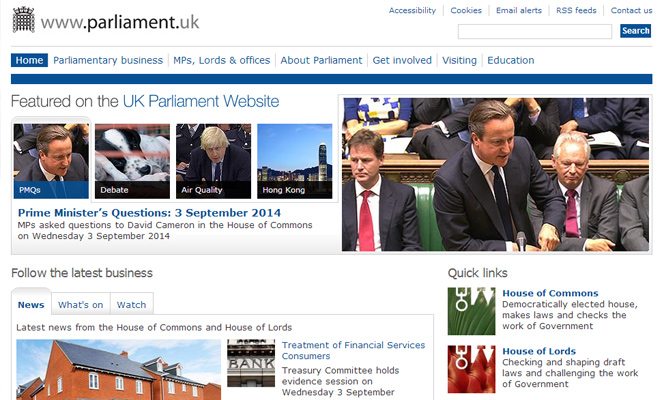Select the Hong Kong featured thumbnail
The height and width of the screenshot is (400, 660).
tap(295, 161)
